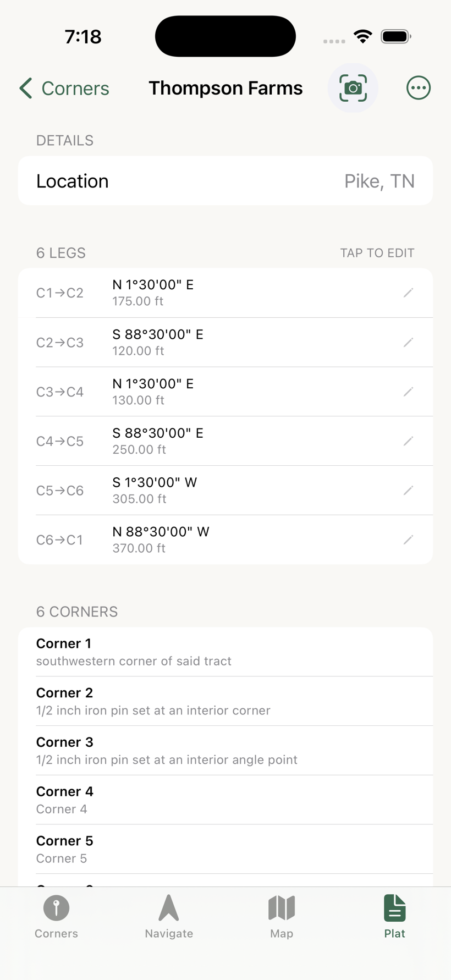Select Corner 3 interior angle point entry
This screenshot has height=980, width=451.
pyautogui.click(x=226, y=751)
